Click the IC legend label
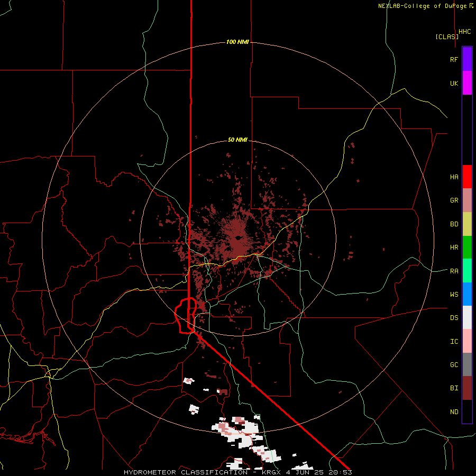Viewport: 476px width, 476px height. [x=454, y=342]
